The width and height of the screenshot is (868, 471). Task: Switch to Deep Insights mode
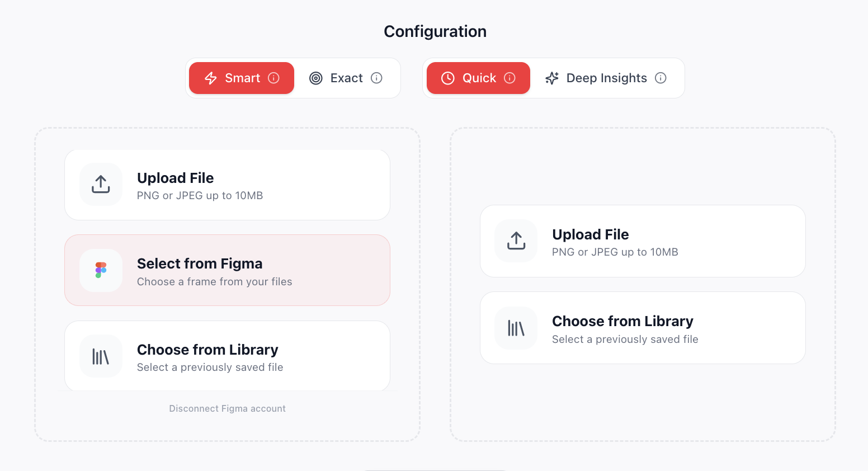click(601, 78)
